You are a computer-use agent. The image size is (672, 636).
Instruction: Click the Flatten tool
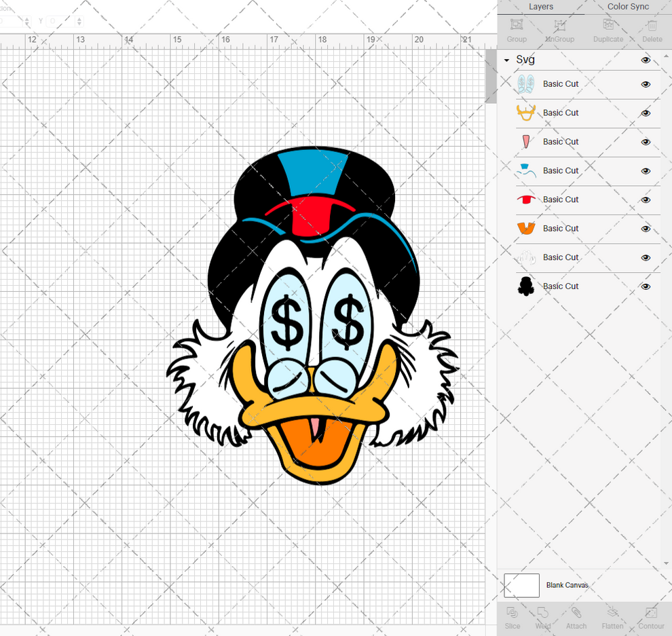tap(612, 618)
